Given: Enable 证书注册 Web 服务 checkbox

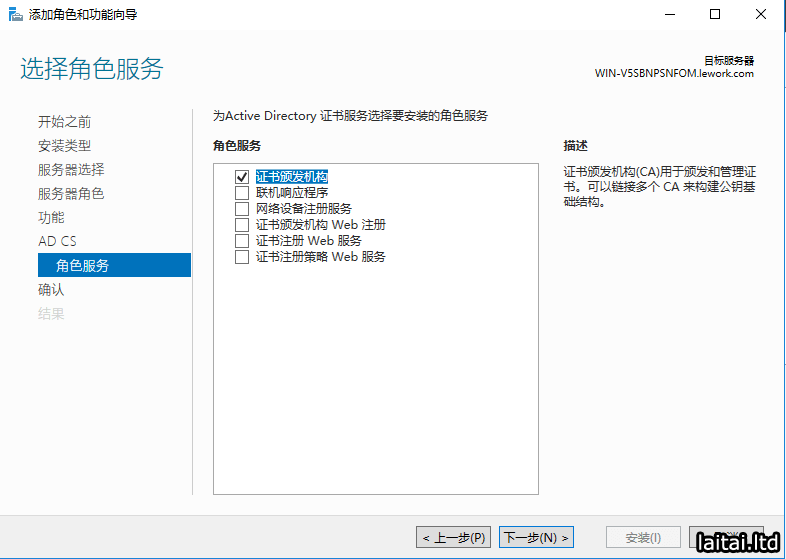Looking at the screenshot, I should 241,241.
